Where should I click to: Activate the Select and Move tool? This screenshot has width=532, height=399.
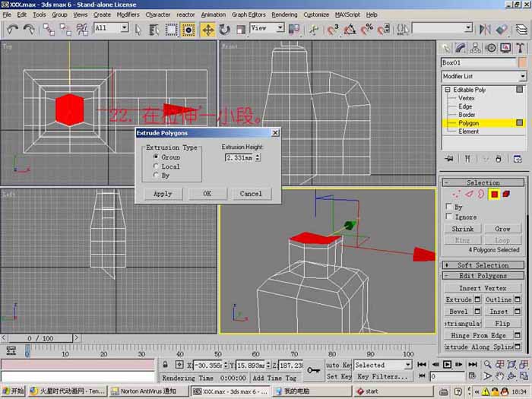click(207, 30)
